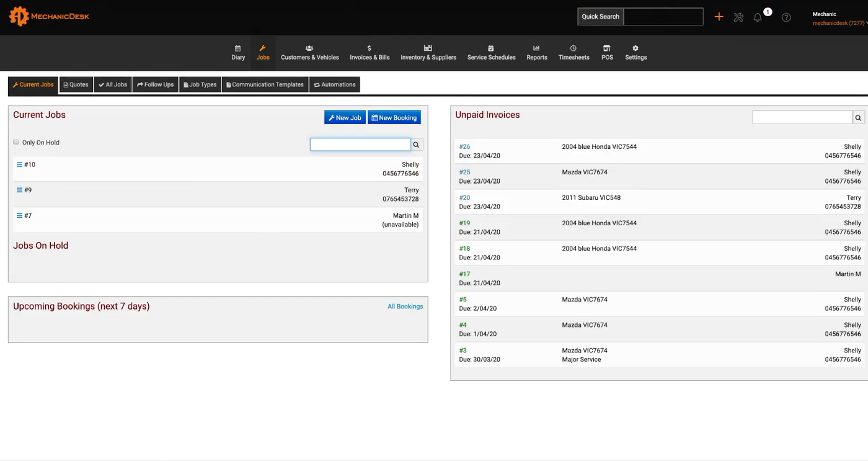Open Communication Templates tab
868x461 pixels.
[x=265, y=85]
